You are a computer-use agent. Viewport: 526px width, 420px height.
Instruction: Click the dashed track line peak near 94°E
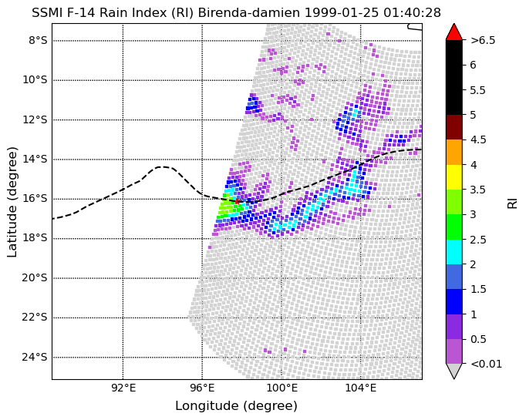[164, 166]
